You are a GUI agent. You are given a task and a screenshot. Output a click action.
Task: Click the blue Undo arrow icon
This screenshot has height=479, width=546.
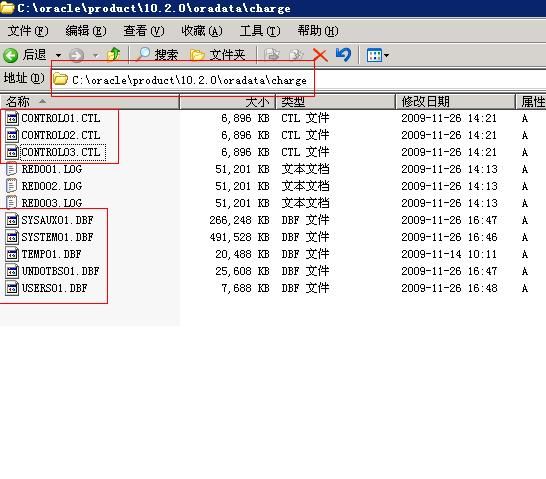point(343,55)
